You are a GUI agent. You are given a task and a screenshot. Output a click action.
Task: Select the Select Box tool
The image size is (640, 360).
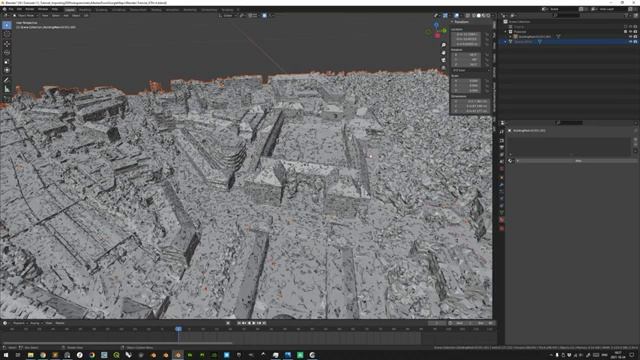(x=7, y=25)
